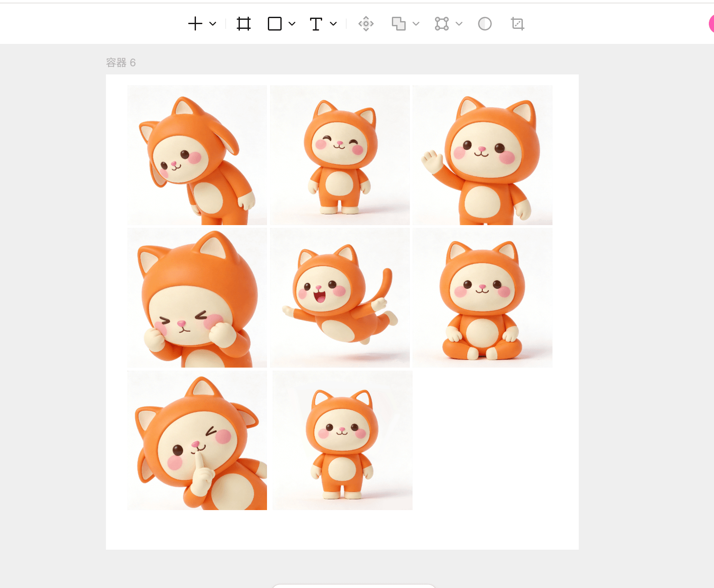Select the shushing winking cat image
The width and height of the screenshot is (714, 588).
[x=197, y=440]
